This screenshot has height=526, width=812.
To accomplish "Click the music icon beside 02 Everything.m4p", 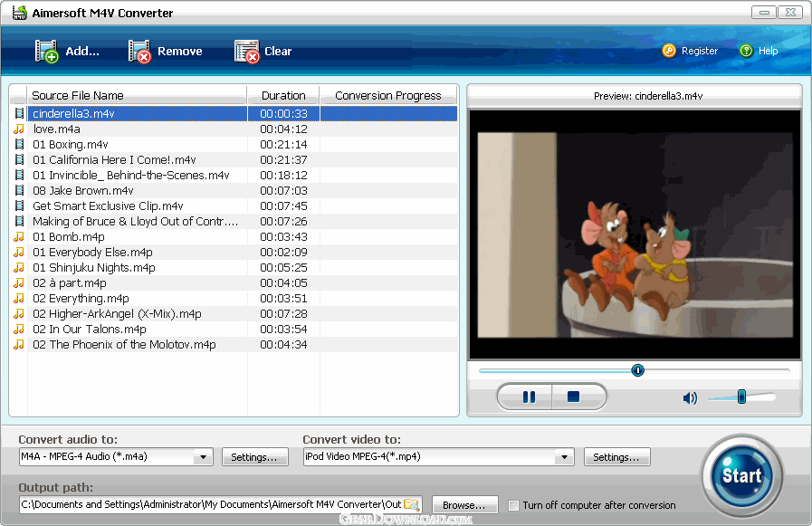I will [x=19, y=298].
